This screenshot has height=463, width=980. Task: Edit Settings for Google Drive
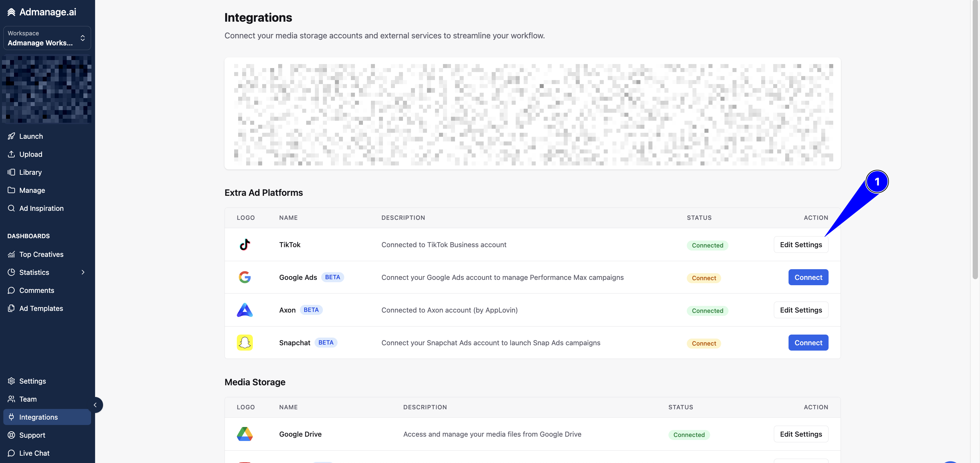tap(801, 434)
